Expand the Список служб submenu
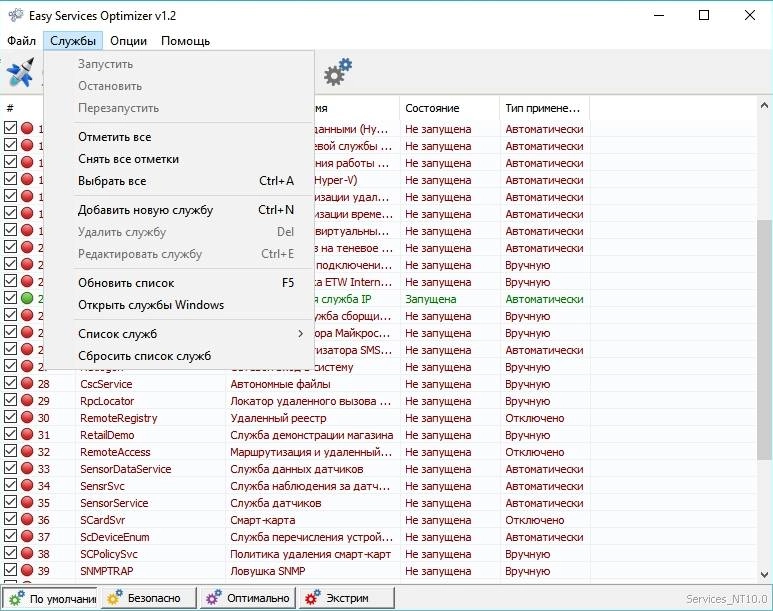 coord(179,334)
